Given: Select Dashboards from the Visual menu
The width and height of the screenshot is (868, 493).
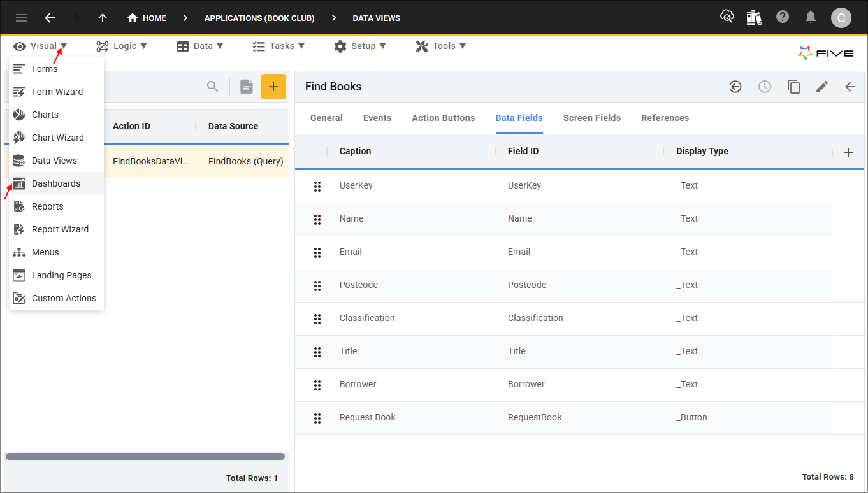Looking at the screenshot, I should (x=55, y=183).
